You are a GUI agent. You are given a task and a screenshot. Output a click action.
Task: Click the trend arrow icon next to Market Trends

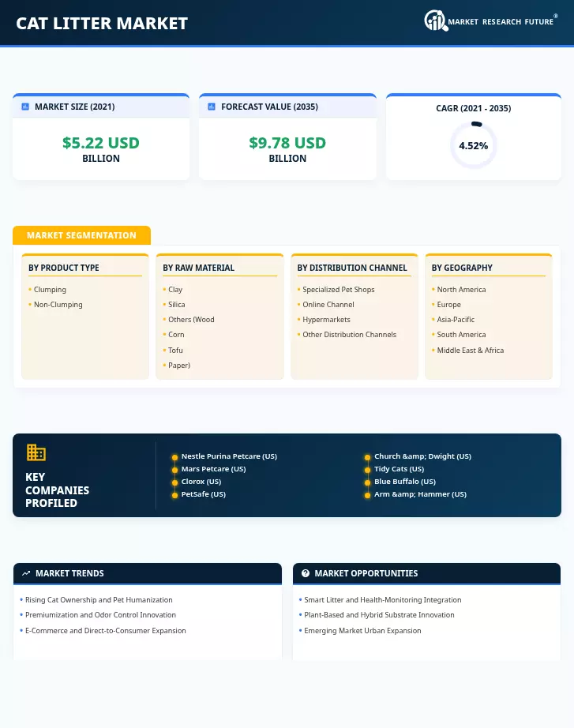pyautogui.click(x=27, y=573)
